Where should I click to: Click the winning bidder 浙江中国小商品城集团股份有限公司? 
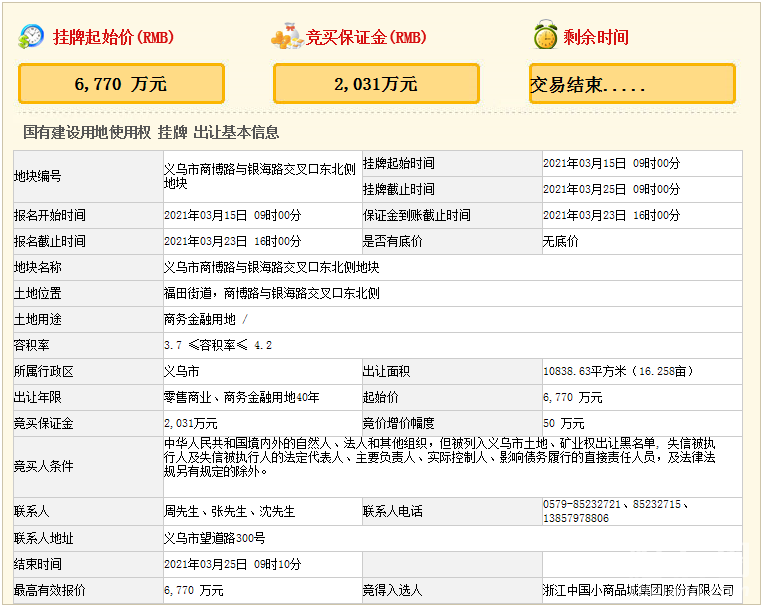pos(638,590)
